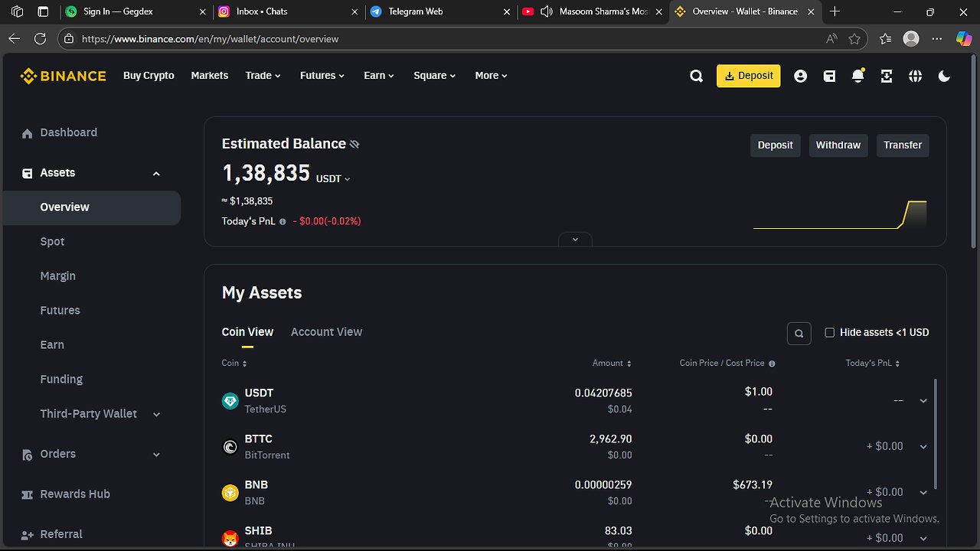This screenshot has height=551, width=980.
Task: Switch to Telegram Web tab
Action: (x=439, y=11)
